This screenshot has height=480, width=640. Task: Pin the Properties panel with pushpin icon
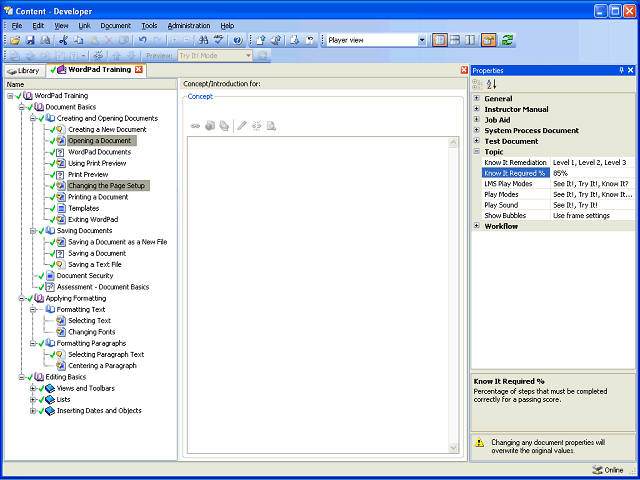tap(621, 70)
